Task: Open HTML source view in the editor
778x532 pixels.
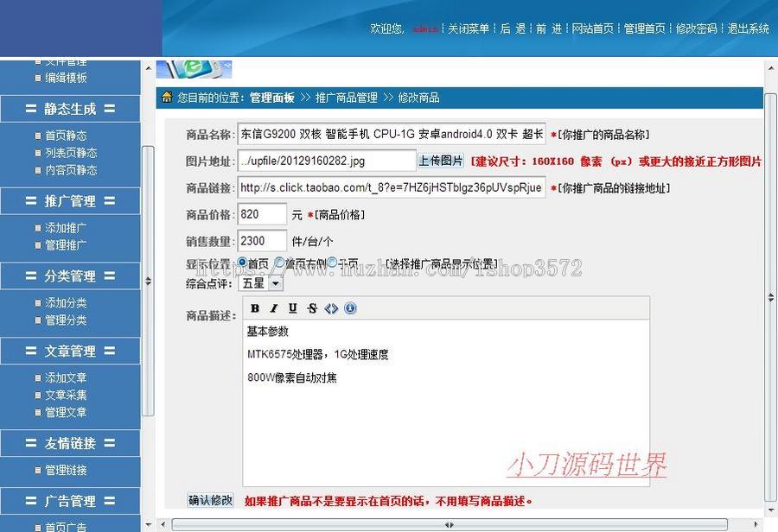Action: point(332,307)
